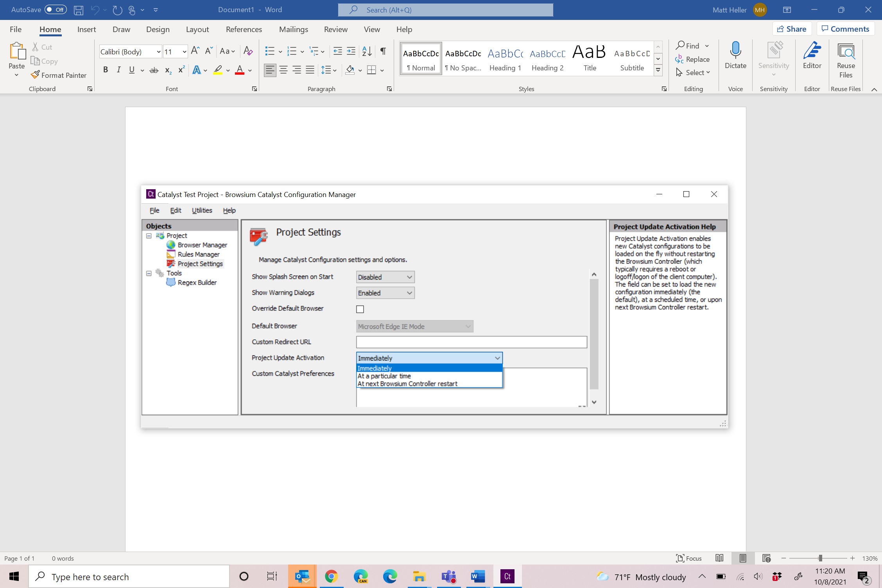The width and height of the screenshot is (882, 588).
Task: Collapse the Project node in the Objects tree
Action: tap(149, 236)
